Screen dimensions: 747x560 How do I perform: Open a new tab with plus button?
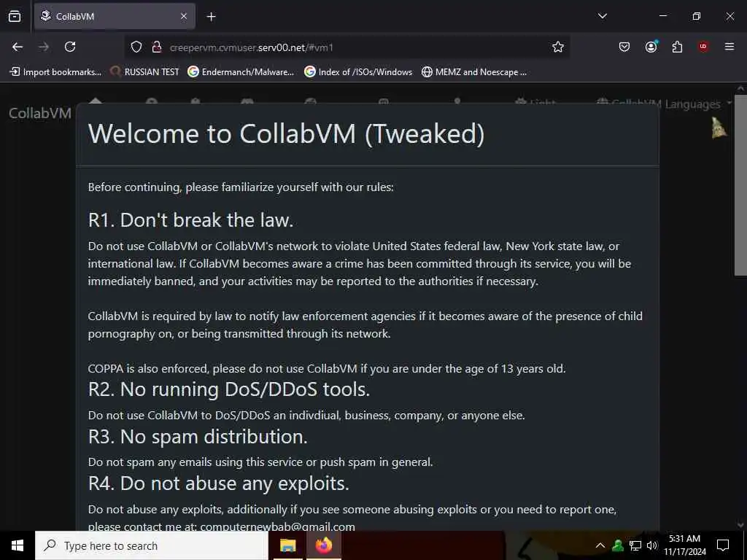tap(212, 17)
